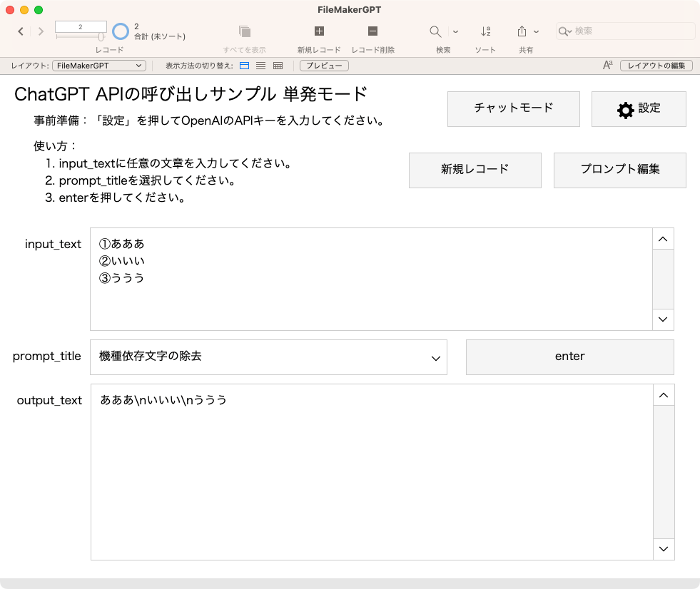Image resolution: width=700 pixels, height=589 pixels.
Task: Go to next record arrow
Action: coord(41,31)
